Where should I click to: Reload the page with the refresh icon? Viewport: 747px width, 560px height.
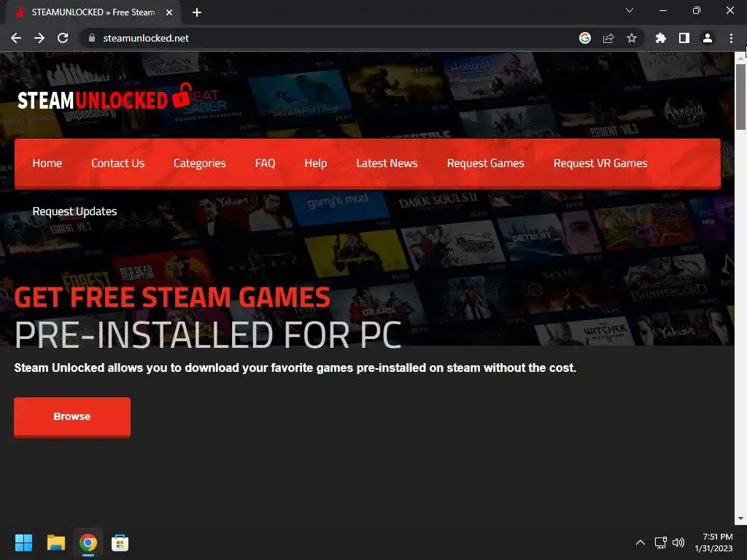pyautogui.click(x=63, y=38)
